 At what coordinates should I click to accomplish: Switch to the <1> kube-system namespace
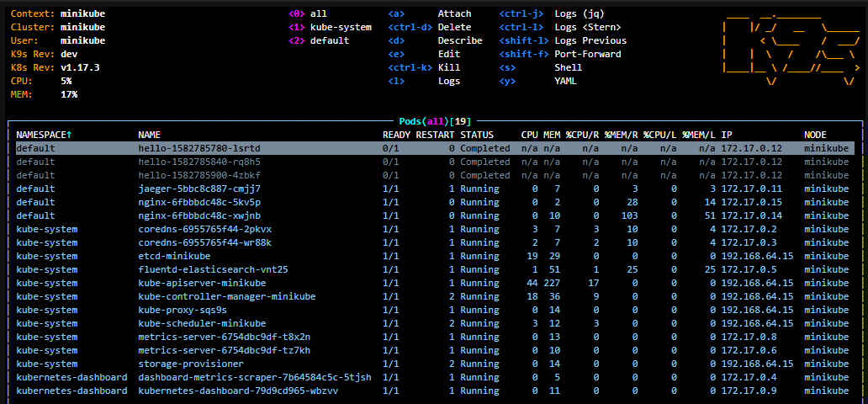tap(330, 27)
